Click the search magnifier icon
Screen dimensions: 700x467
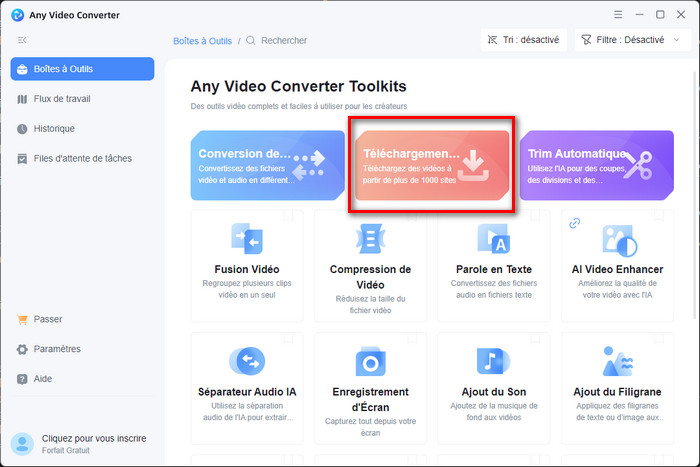pos(251,40)
